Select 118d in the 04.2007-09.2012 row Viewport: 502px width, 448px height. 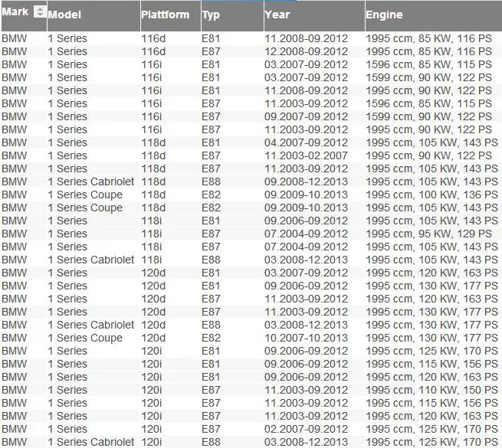(153, 142)
